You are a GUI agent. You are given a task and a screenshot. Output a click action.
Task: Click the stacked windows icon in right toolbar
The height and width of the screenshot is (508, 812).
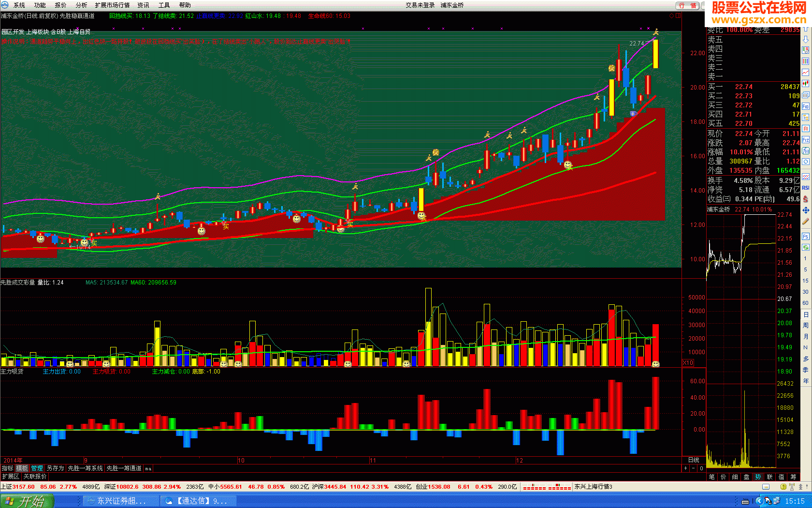pyautogui.click(x=806, y=95)
